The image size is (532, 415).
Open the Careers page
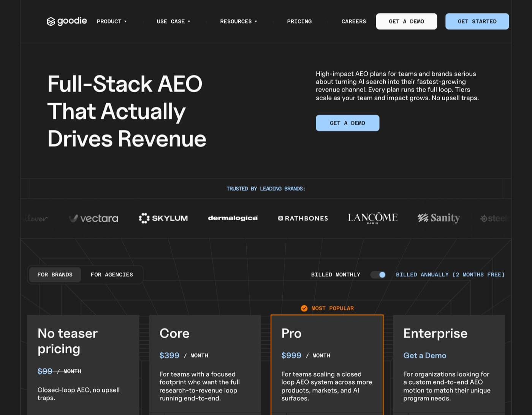[354, 22]
